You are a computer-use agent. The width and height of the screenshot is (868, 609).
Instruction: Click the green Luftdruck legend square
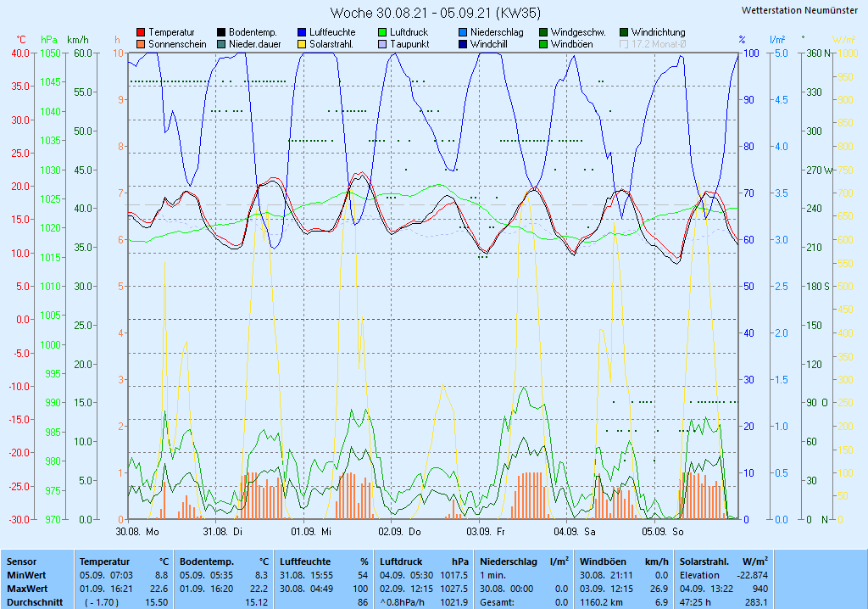tap(383, 32)
